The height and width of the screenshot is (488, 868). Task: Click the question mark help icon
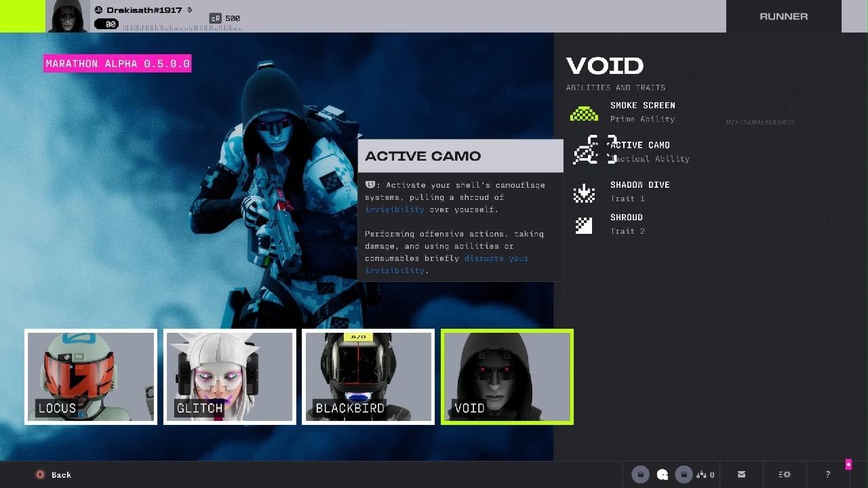click(x=828, y=474)
